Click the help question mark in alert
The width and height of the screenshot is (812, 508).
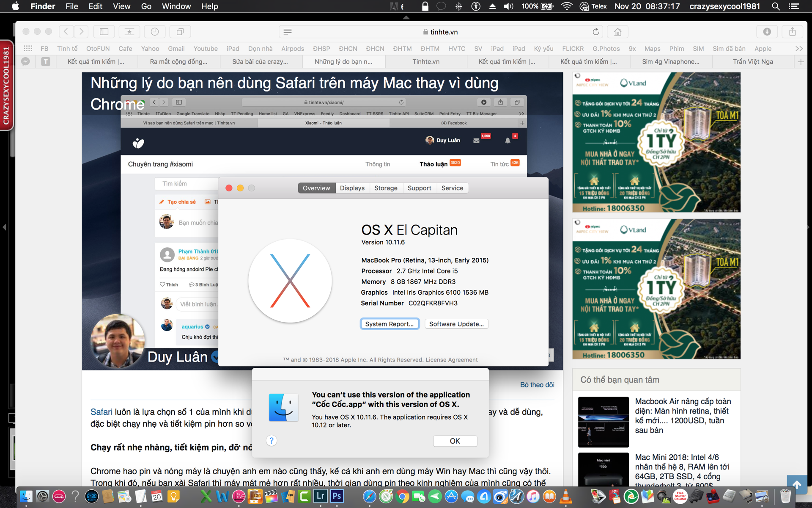point(272,441)
